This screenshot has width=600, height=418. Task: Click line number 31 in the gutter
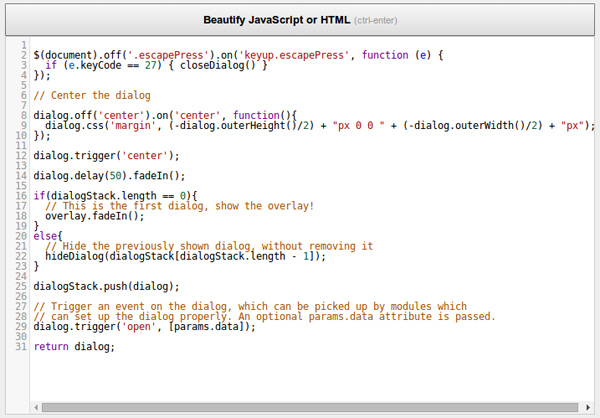pyautogui.click(x=21, y=346)
